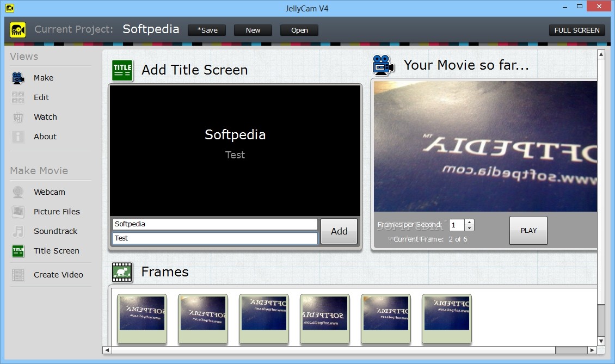This screenshot has width=615, height=364.
Task: Open the About info icon
Action: point(17,137)
